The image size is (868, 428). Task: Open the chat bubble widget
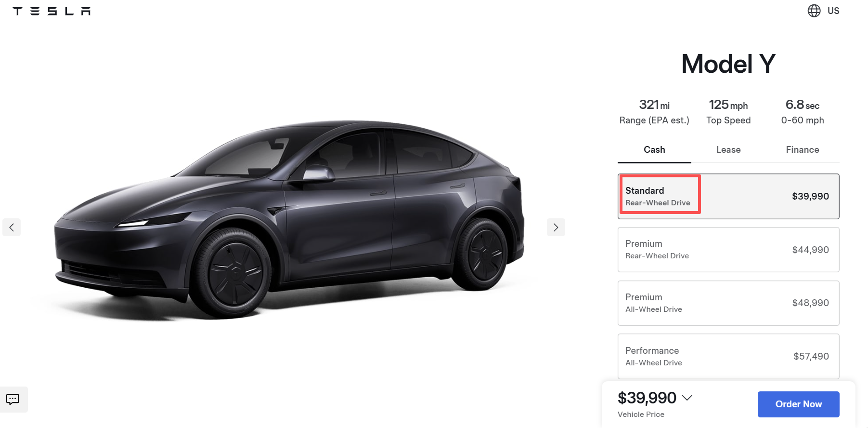(13, 399)
